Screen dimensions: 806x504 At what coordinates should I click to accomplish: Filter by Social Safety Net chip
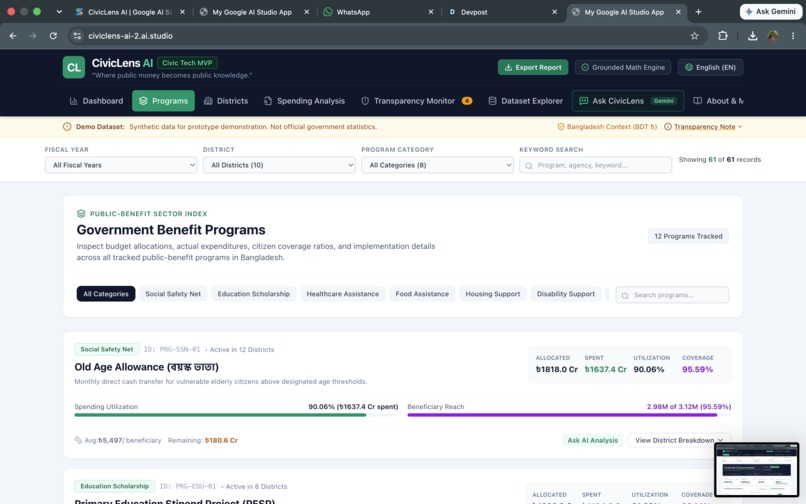(173, 294)
